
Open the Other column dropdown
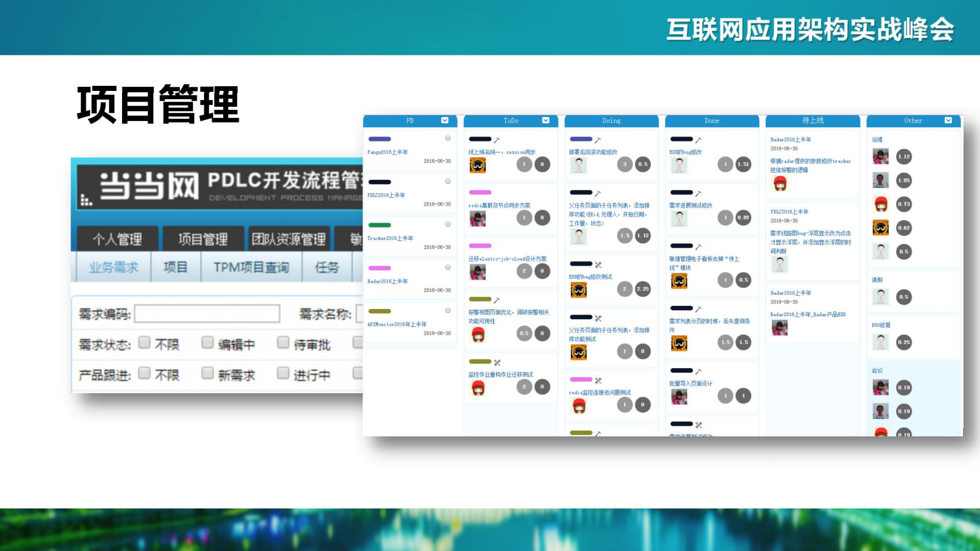948,120
